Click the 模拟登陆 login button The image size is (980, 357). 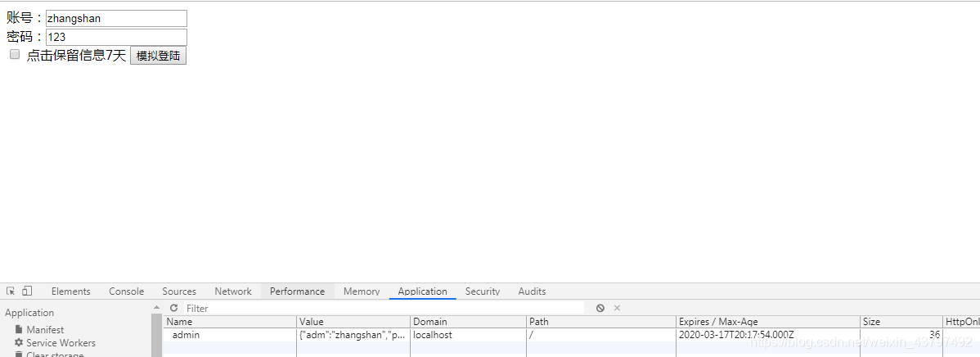[x=158, y=56]
